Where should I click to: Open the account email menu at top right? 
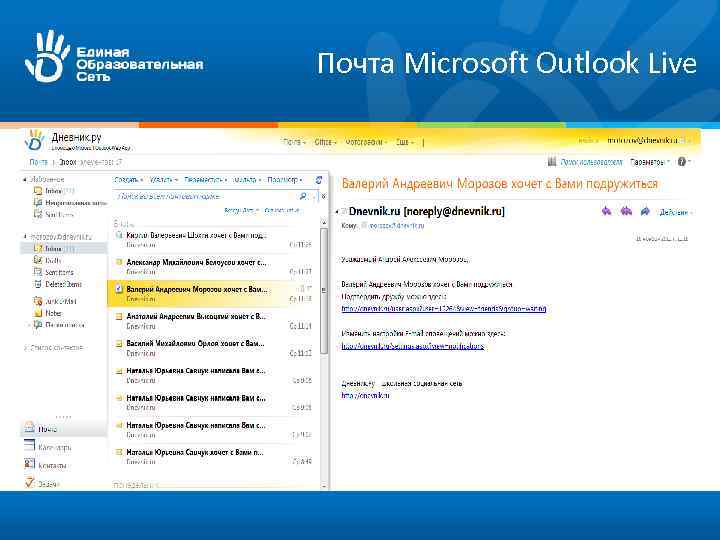647,140
